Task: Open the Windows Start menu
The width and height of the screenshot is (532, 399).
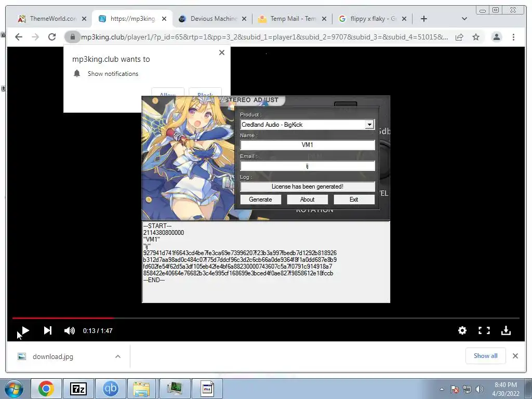Action: (x=14, y=389)
